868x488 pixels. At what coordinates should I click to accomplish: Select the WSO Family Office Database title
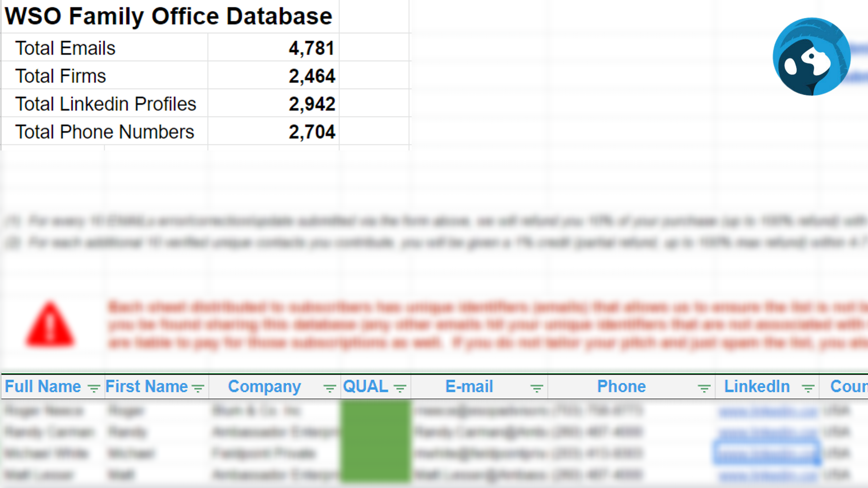169,16
